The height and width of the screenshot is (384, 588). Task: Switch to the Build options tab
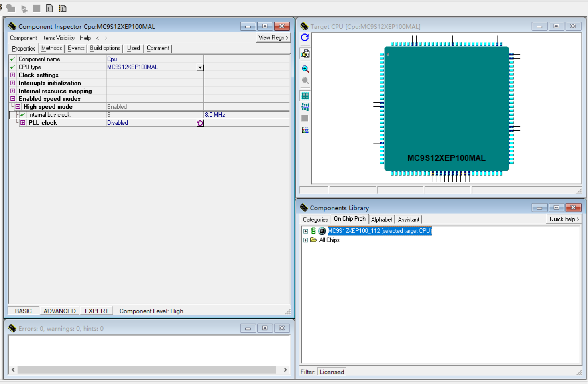point(105,48)
